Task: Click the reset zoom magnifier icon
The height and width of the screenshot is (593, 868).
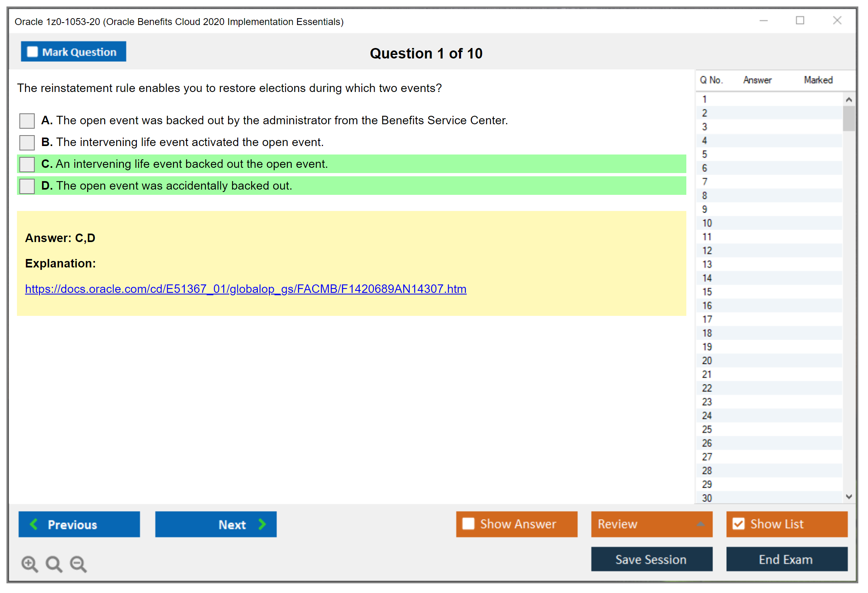Action: coord(54,564)
